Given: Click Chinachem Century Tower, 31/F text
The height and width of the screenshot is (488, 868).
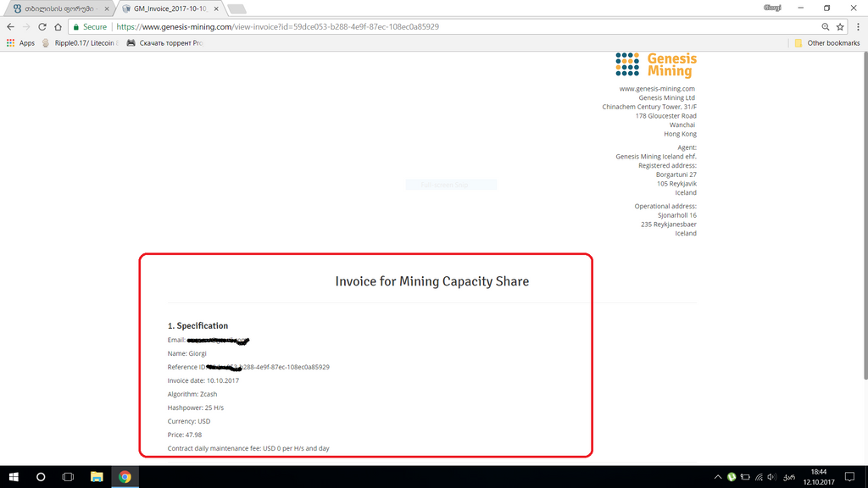Looking at the screenshot, I should pos(649,107).
